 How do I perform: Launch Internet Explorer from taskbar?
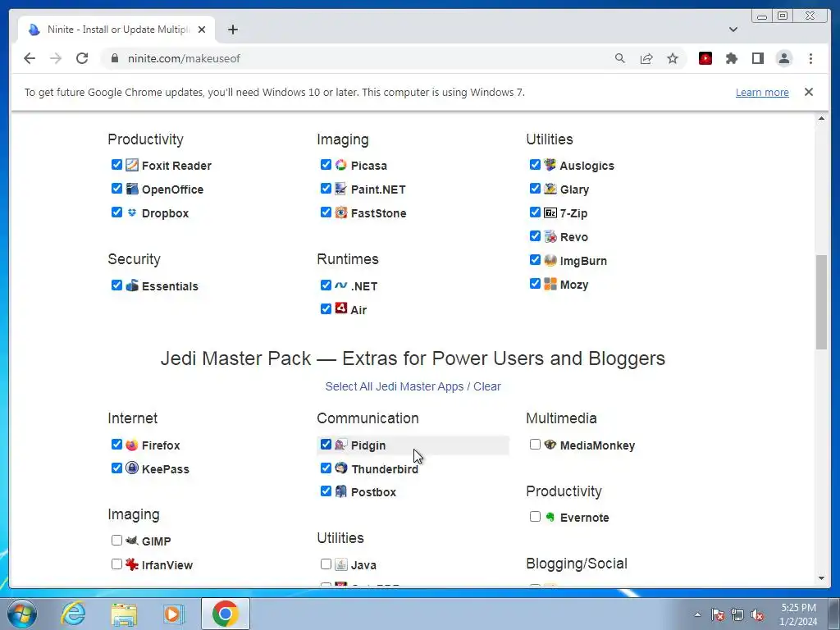pos(73,614)
